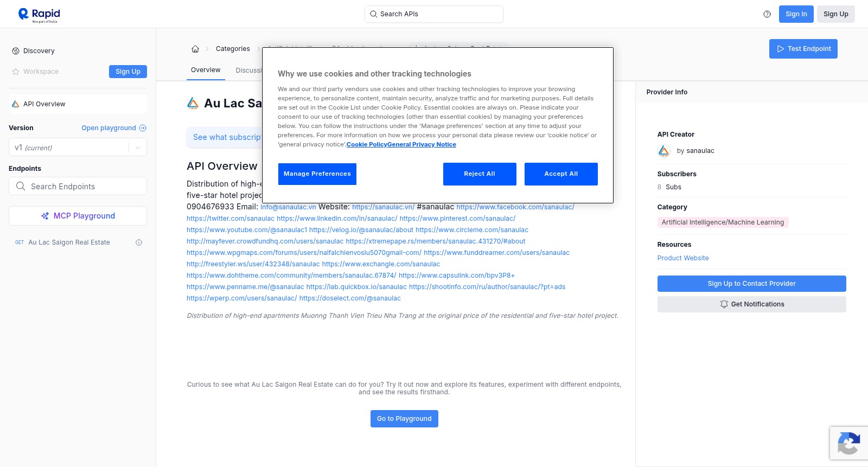Click the reCAPTCHA badge
The image size is (868, 467).
click(849, 443)
